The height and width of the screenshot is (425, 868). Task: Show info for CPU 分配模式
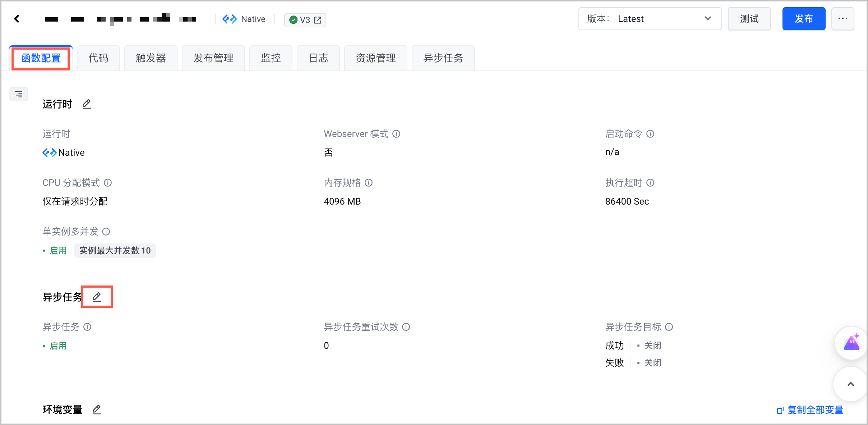click(x=108, y=183)
